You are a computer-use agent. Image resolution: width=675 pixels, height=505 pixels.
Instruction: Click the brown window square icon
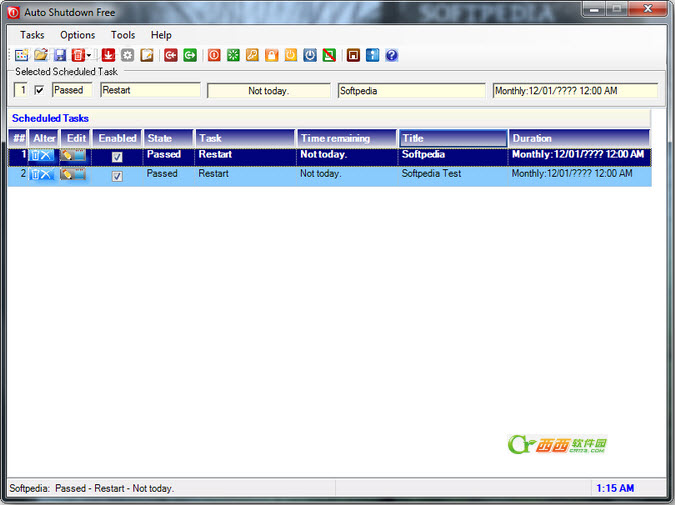tap(353, 55)
